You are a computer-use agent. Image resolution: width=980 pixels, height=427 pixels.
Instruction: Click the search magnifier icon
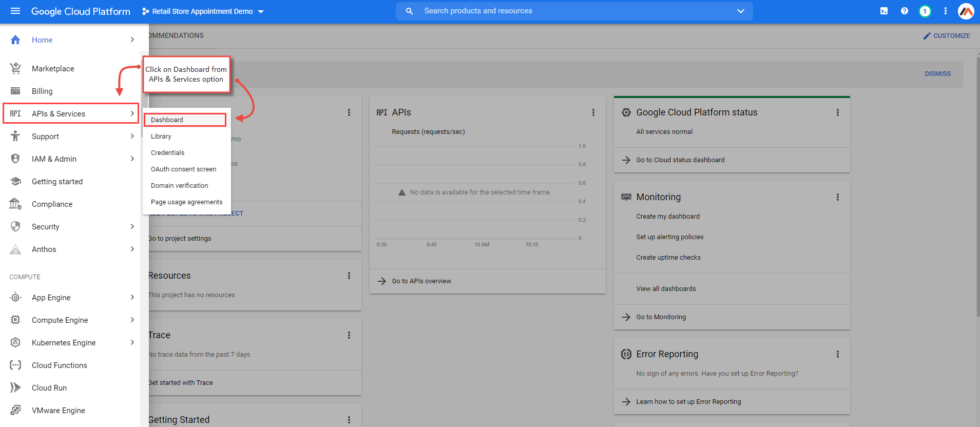pos(409,11)
